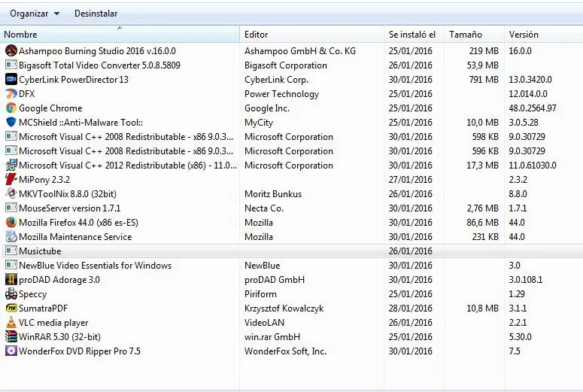Viewport: 583px width, 392px height.
Task: Select the Musictube entry name
Action: 40,251
